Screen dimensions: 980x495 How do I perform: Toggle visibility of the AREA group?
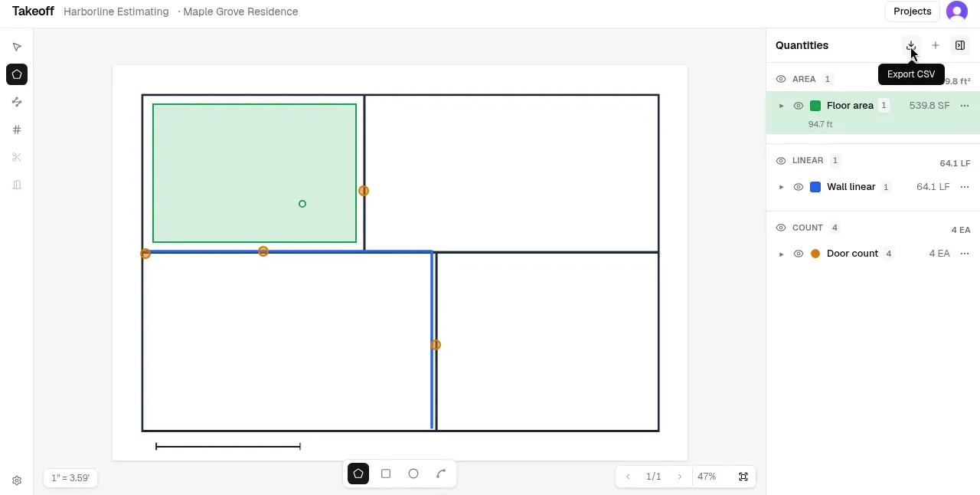(x=781, y=79)
